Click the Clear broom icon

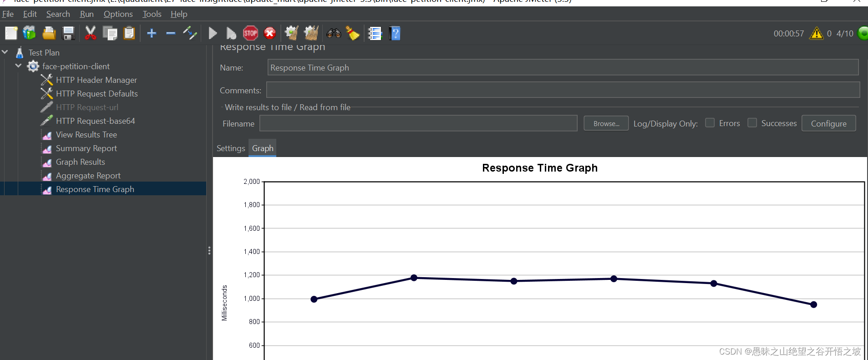[x=292, y=33]
